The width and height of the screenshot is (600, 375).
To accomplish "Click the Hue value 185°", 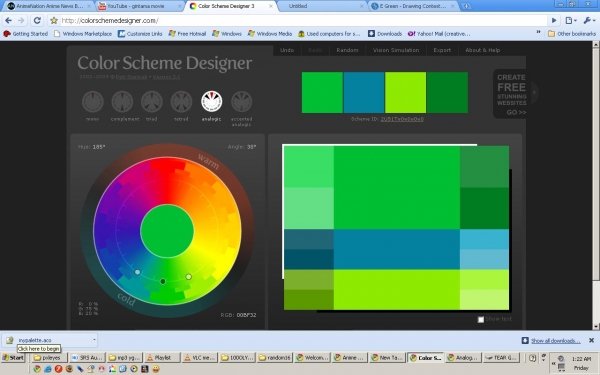I will click(x=98, y=147).
